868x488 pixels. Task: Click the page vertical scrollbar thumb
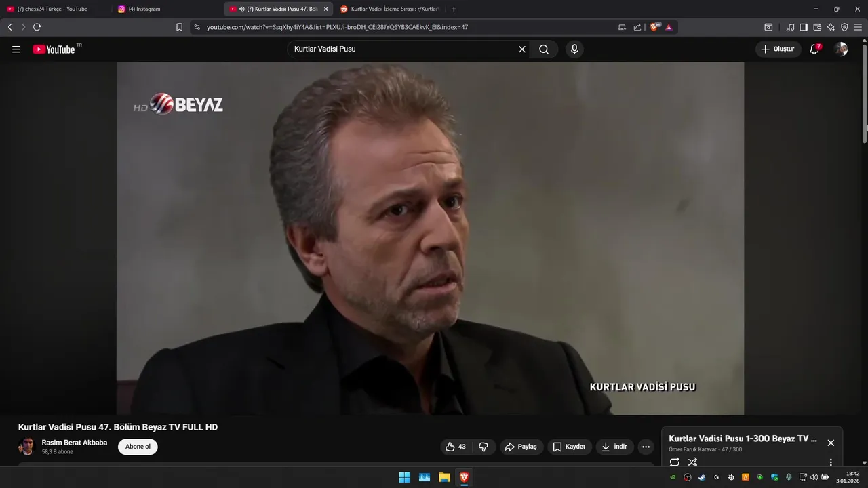click(865, 94)
